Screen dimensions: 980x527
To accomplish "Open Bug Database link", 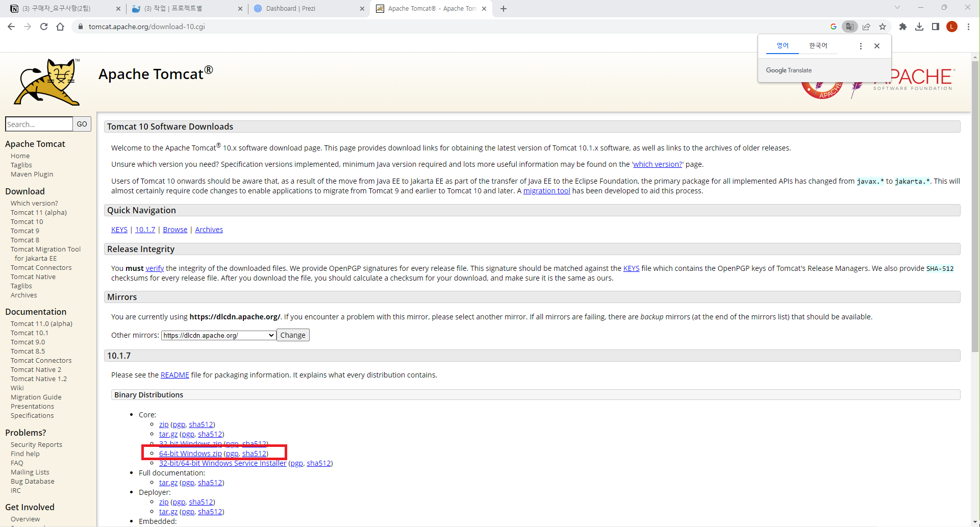I will (x=33, y=481).
